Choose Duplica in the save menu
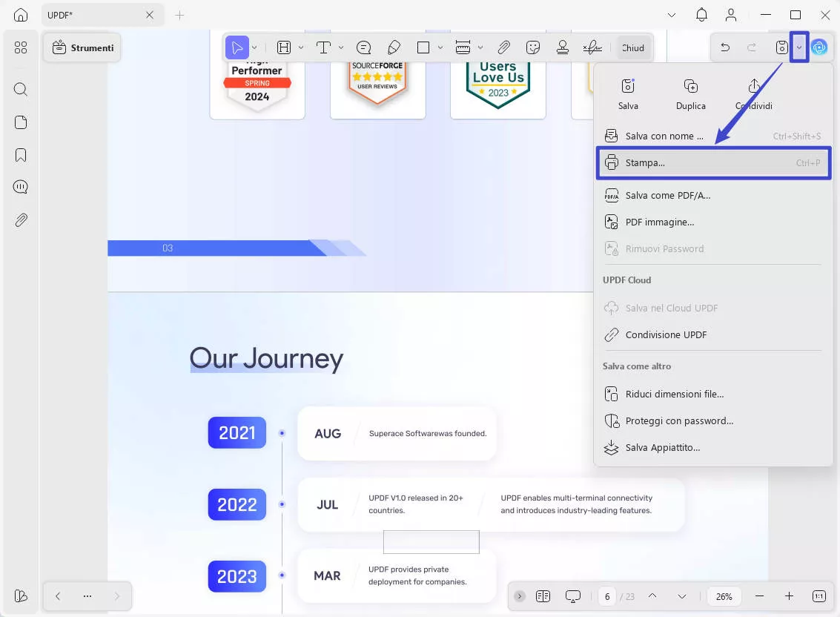 [x=690, y=93]
